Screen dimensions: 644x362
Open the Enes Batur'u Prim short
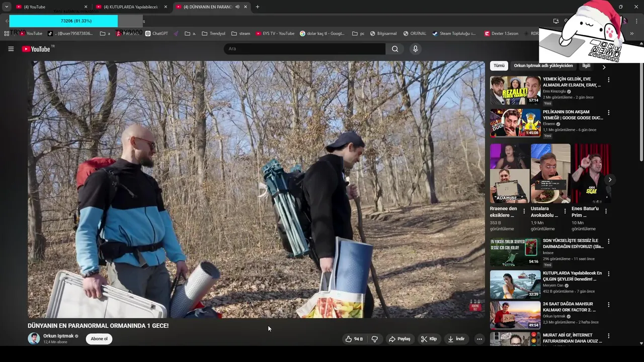(591, 173)
